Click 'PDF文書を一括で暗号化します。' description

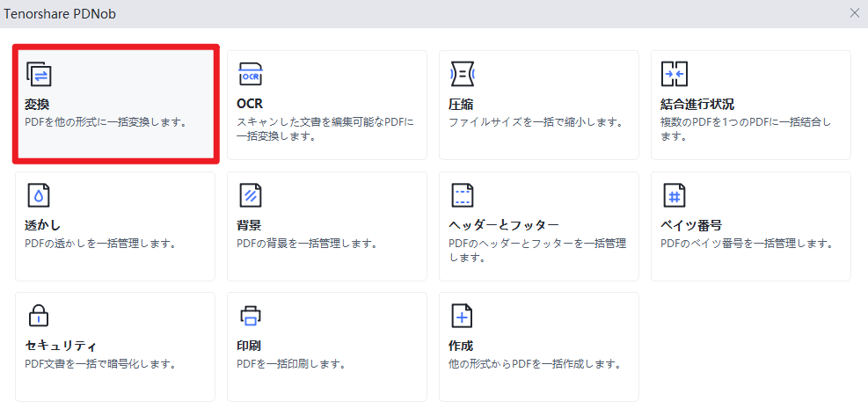click(101, 363)
